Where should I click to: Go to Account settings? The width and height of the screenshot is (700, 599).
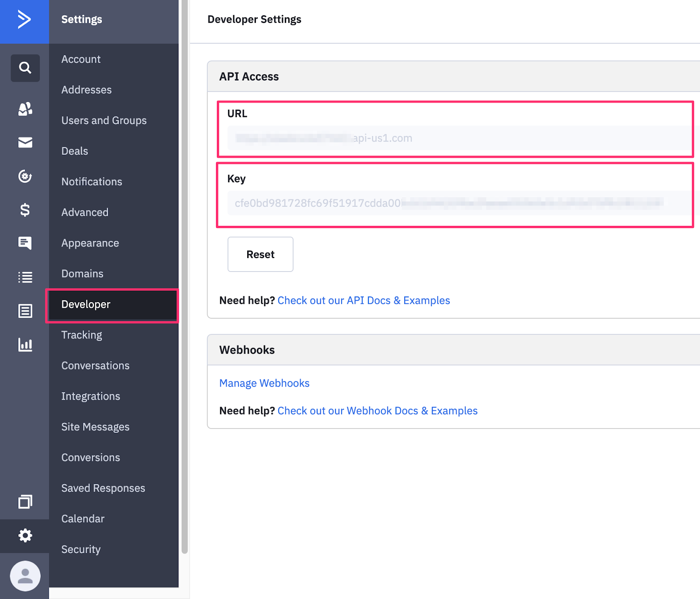(x=81, y=59)
